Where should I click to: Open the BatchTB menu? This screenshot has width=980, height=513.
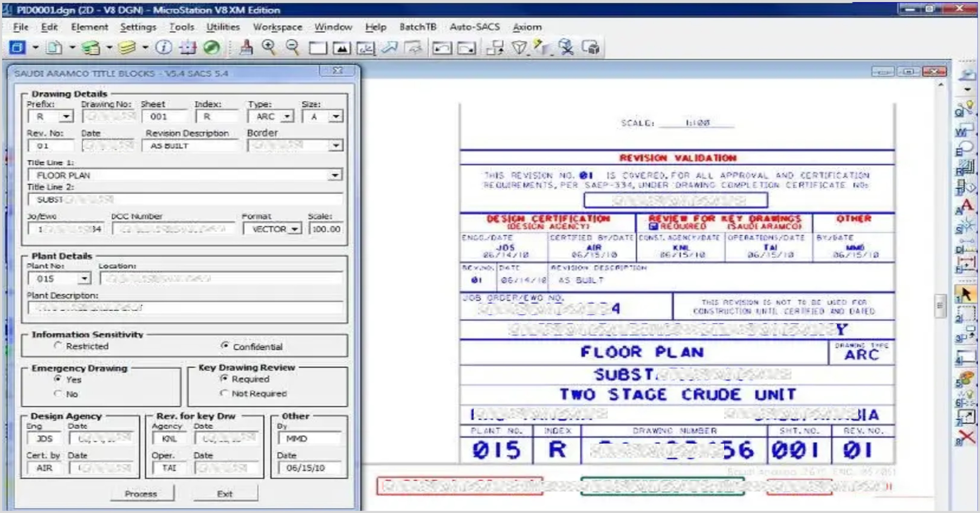tap(418, 27)
